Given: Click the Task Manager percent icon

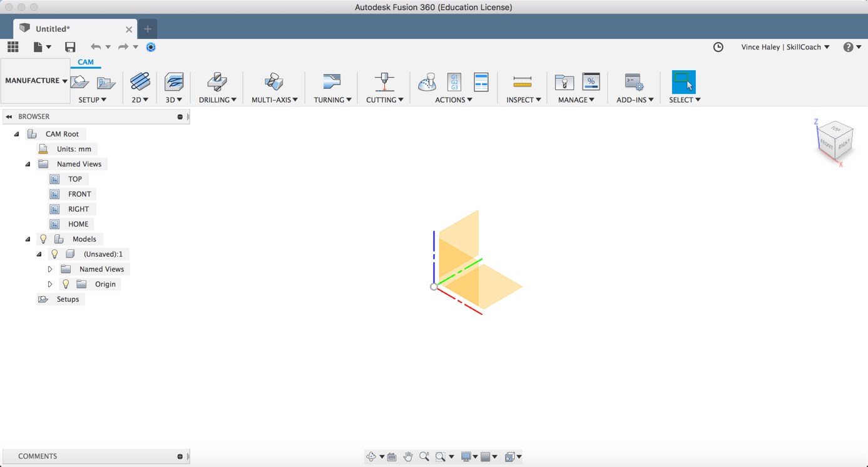Looking at the screenshot, I should [x=591, y=82].
